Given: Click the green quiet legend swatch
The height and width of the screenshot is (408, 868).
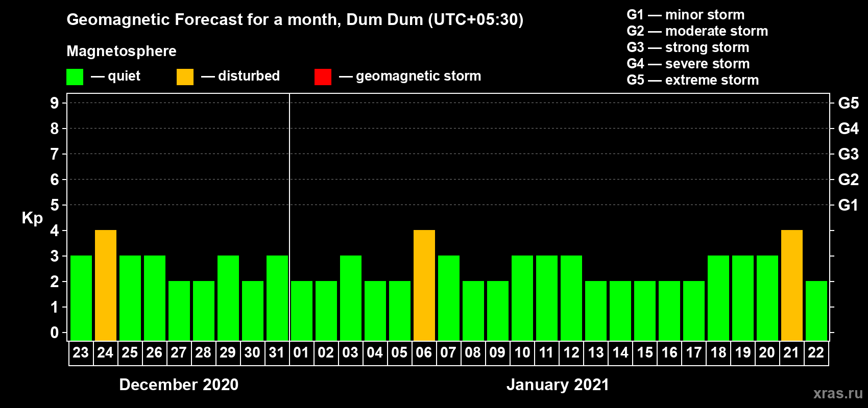Looking at the screenshot, I should pos(75,77).
